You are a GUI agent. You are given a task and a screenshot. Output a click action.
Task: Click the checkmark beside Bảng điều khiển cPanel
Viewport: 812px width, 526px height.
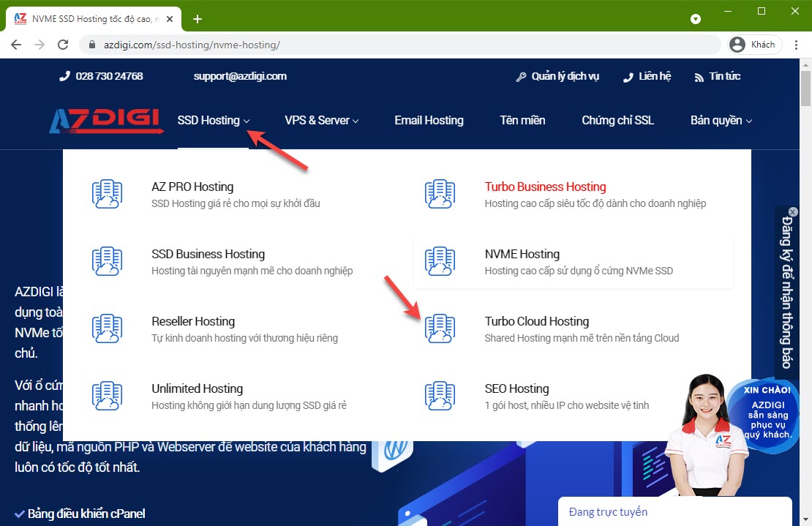(20, 514)
